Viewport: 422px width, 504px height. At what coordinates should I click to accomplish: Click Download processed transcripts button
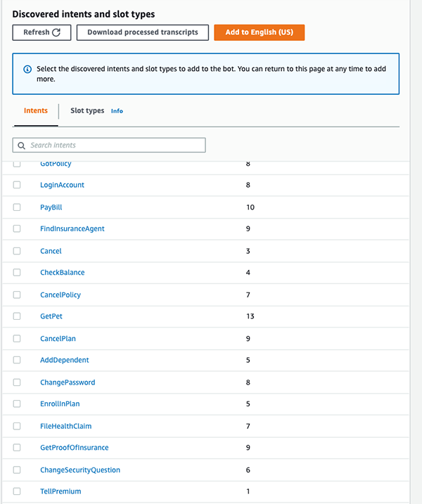143,32
